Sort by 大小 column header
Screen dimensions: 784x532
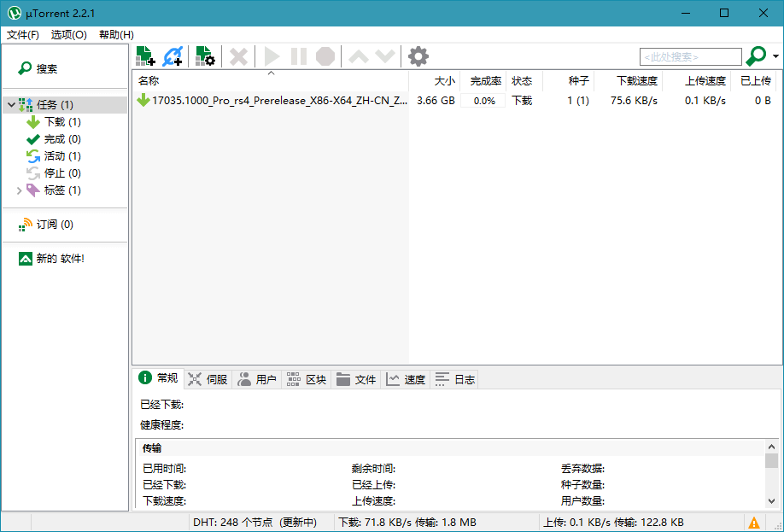point(435,81)
